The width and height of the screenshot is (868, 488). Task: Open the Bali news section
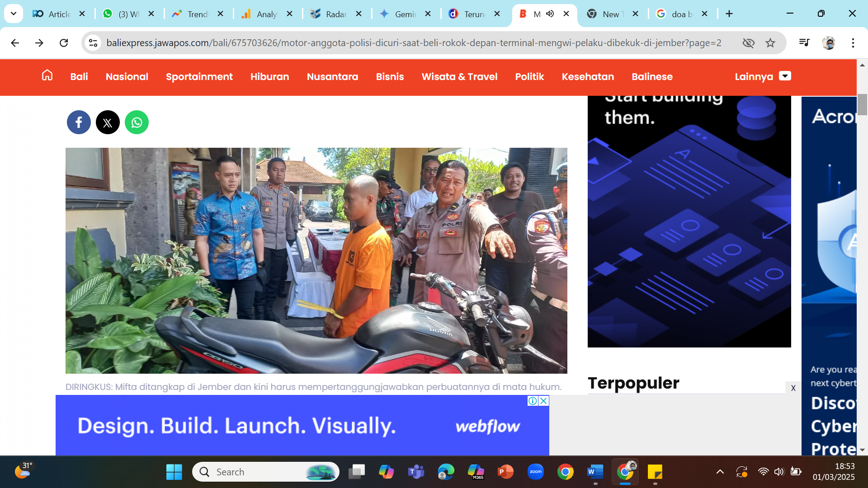[x=79, y=77]
